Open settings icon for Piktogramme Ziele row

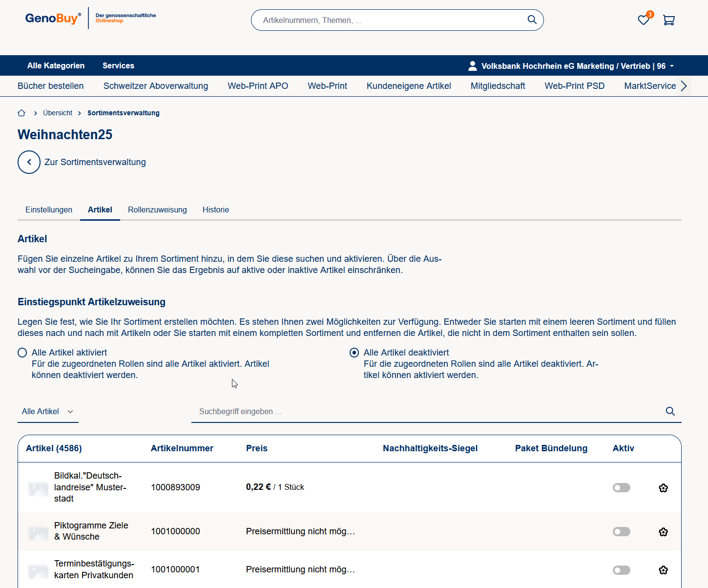point(663,532)
